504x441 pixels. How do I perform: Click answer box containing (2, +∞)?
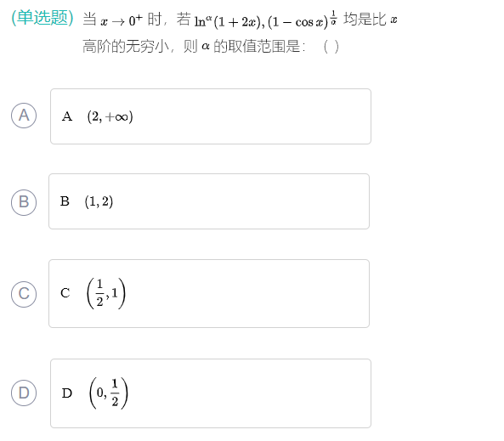pyautogui.click(x=211, y=116)
